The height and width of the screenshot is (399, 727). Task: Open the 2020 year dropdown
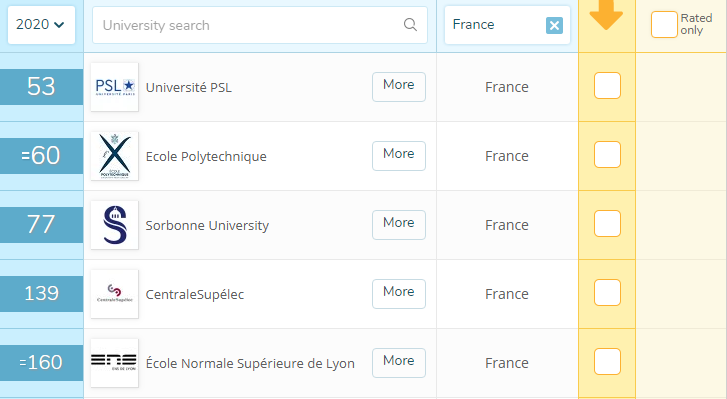pyautogui.click(x=41, y=25)
